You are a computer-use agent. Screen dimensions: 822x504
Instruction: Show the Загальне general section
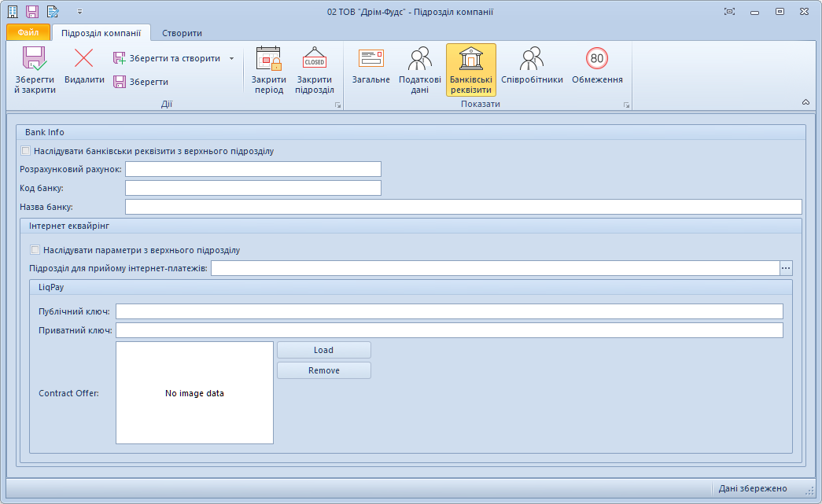click(370, 61)
